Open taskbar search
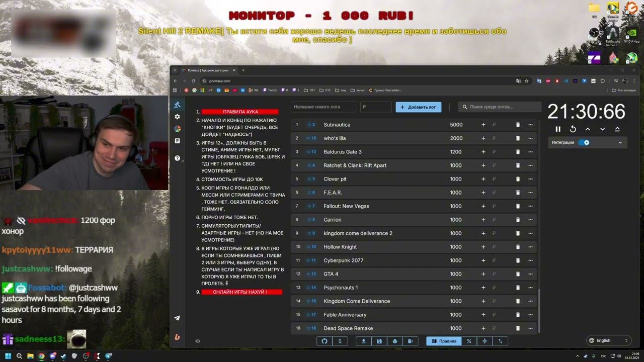The width and height of the screenshot is (644, 362). click(x=19, y=356)
